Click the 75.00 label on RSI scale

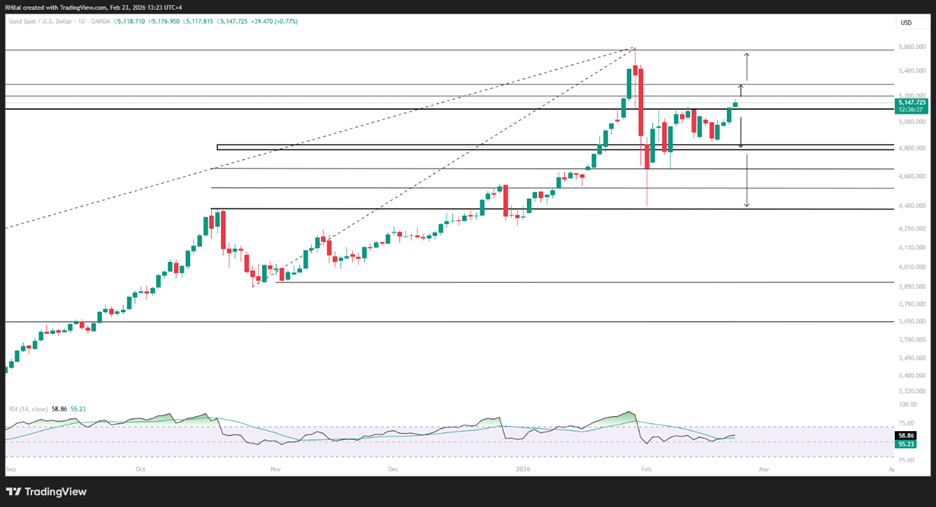pos(907,423)
